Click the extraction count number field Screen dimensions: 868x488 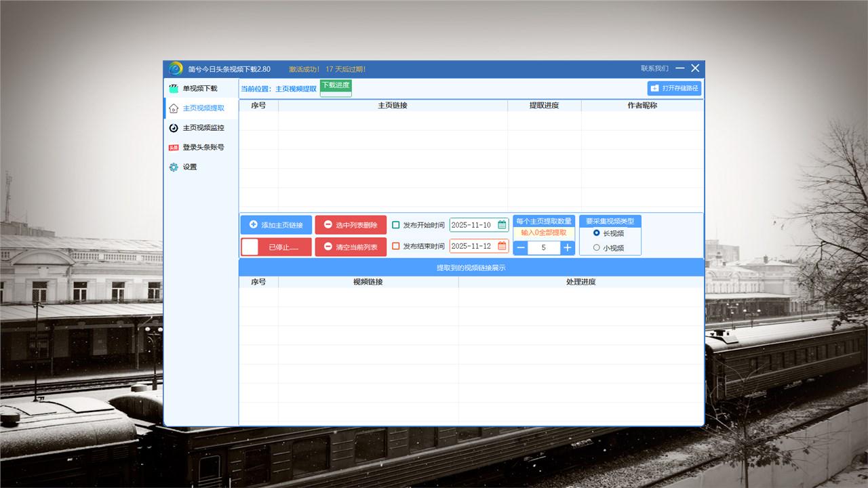point(544,248)
